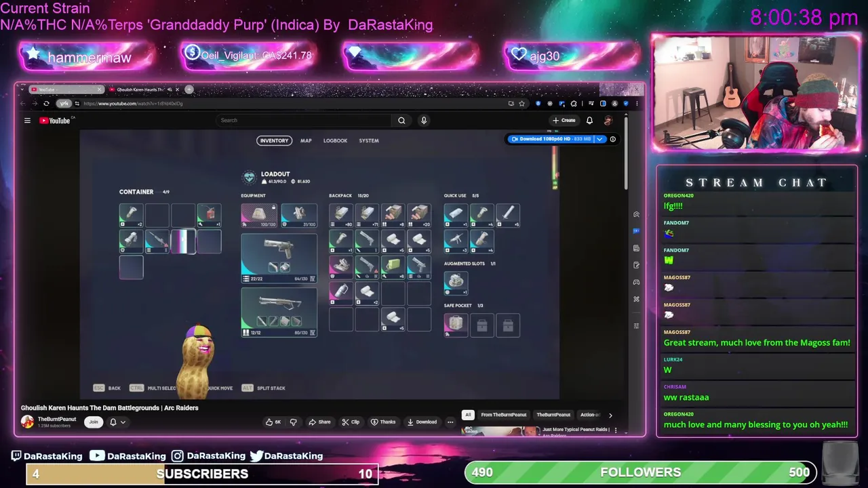Open options for Just More Typical Peanut Raids
The height and width of the screenshot is (488, 868).
tap(616, 430)
